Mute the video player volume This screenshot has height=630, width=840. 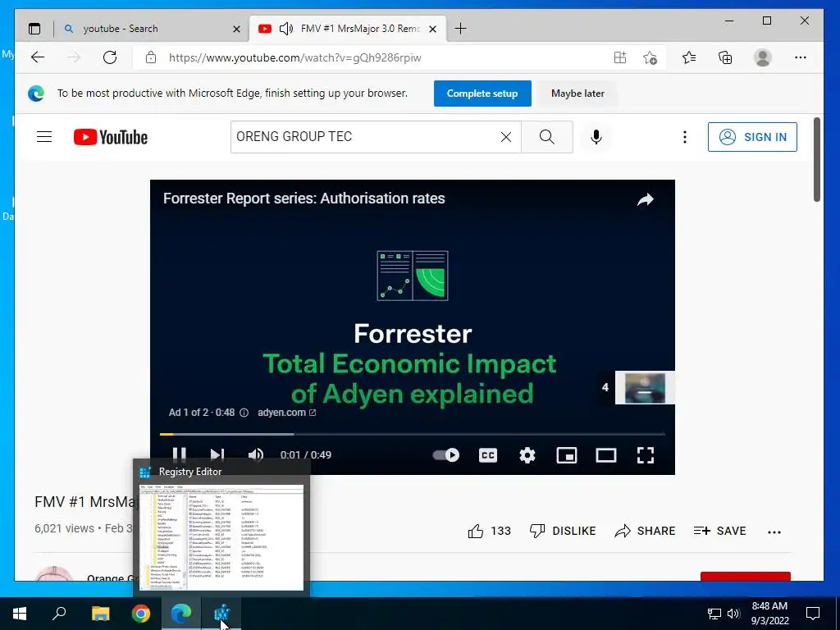point(256,454)
